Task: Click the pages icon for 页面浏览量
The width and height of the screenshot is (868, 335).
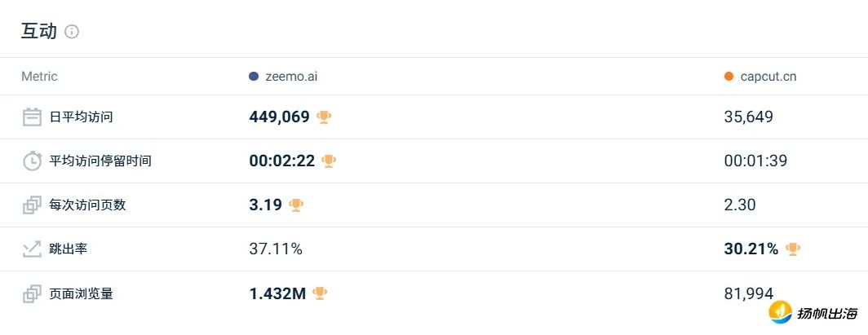Action: [32, 293]
